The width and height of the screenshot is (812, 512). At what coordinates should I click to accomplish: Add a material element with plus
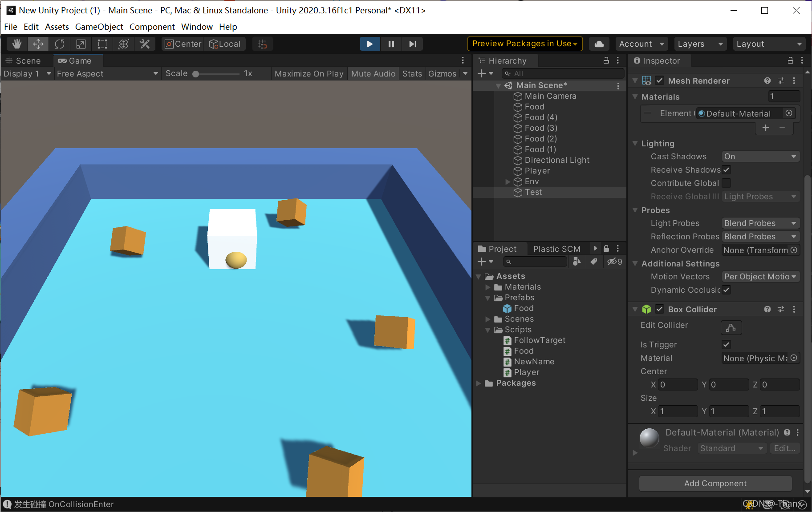766,128
